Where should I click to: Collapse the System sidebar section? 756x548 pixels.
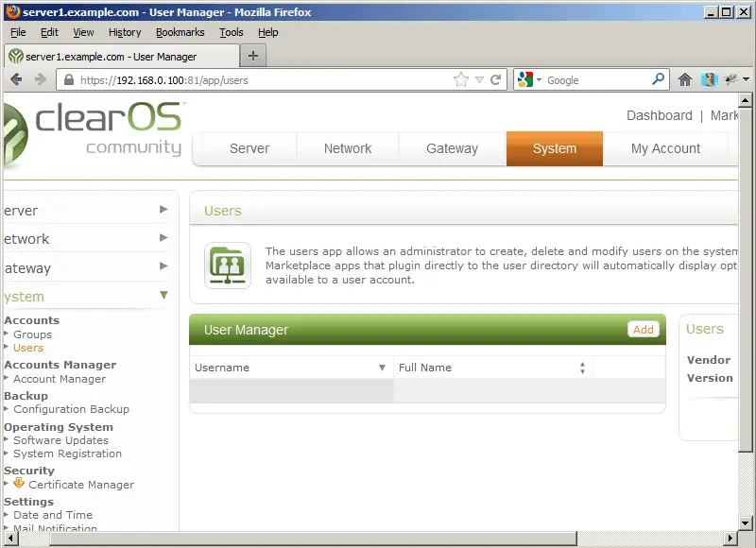[x=163, y=296]
